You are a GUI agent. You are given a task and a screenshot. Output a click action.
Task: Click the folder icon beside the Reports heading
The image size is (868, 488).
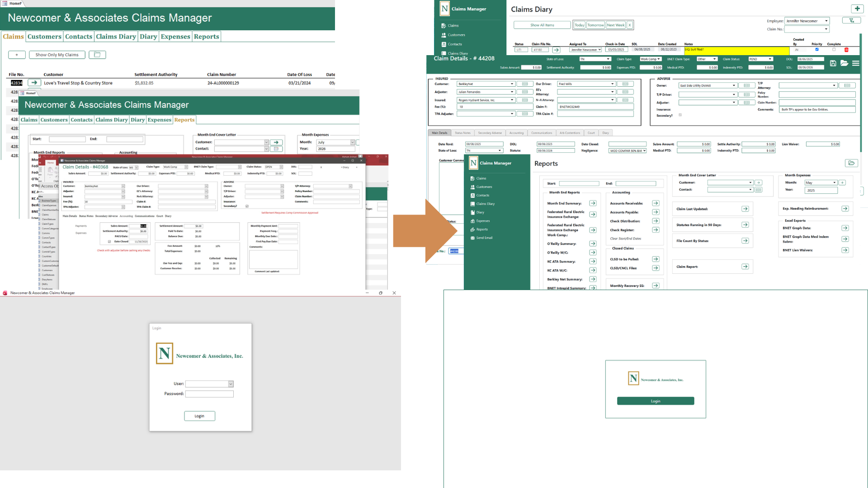851,163
